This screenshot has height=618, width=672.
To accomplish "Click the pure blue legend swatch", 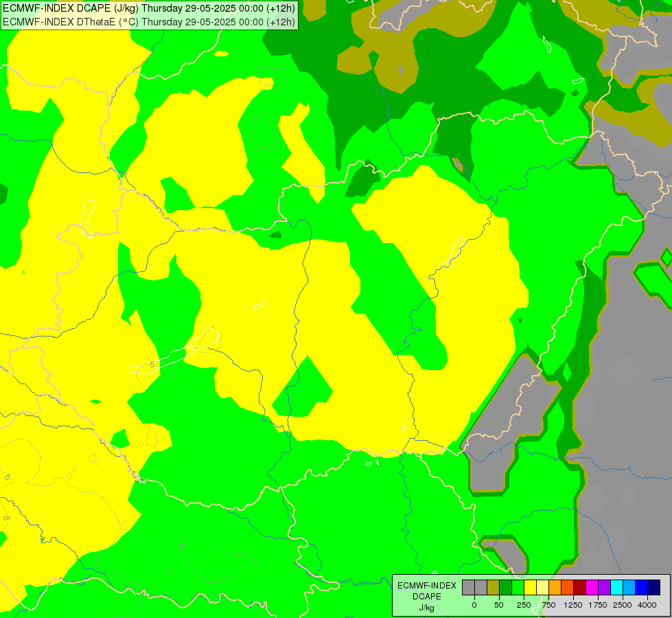I will pyautogui.click(x=642, y=587).
